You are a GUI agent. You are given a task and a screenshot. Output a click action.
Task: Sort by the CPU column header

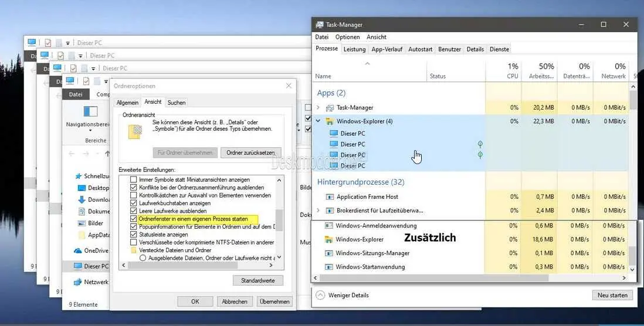point(504,70)
